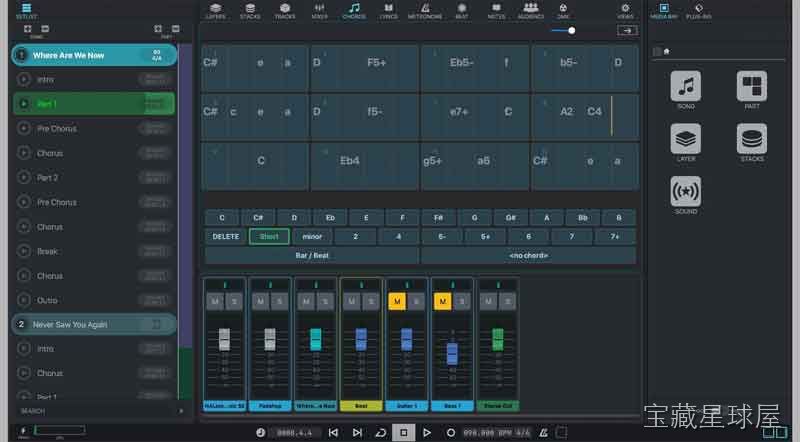Click the Beat channel volume fader
800x442 pixels.
click(x=361, y=339)
